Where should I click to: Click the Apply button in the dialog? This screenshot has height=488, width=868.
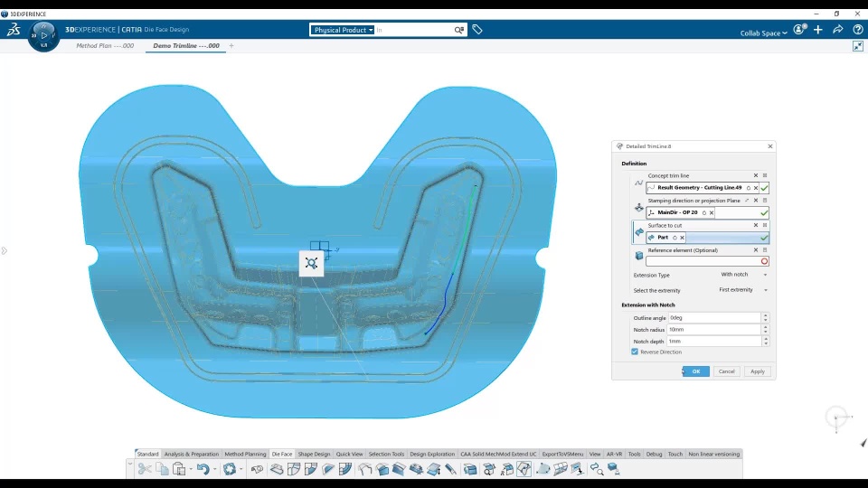758,371
